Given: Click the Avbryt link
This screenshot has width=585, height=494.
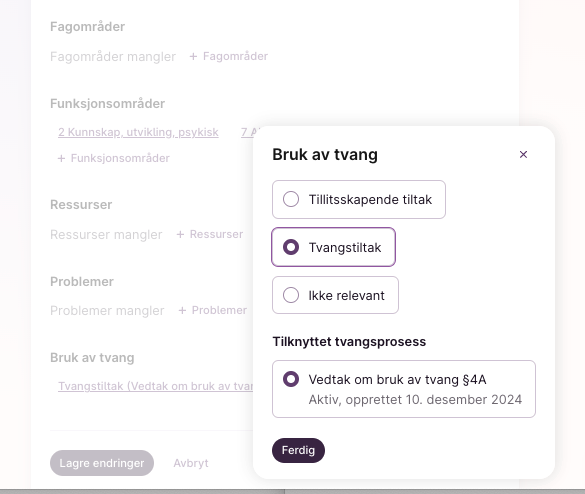Looking at the screenshot, I should coord(191,463).
